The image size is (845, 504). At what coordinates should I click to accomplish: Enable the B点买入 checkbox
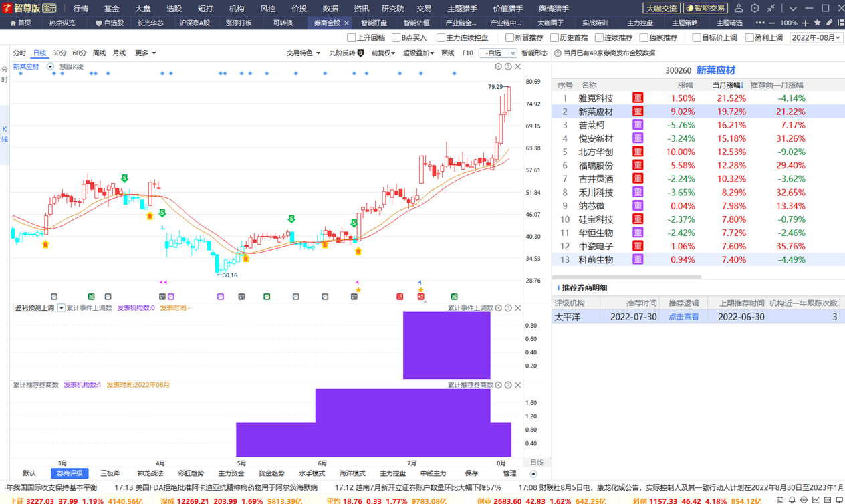click(x=396, y=38)
